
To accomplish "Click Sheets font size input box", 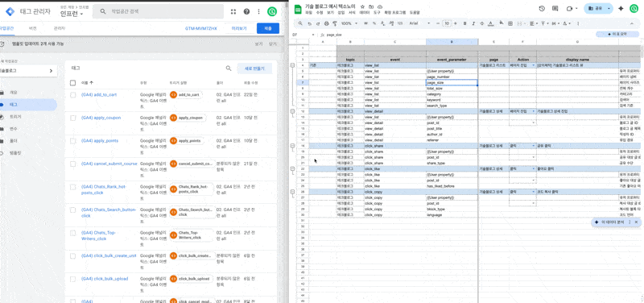I will click(x=447, y=23).
